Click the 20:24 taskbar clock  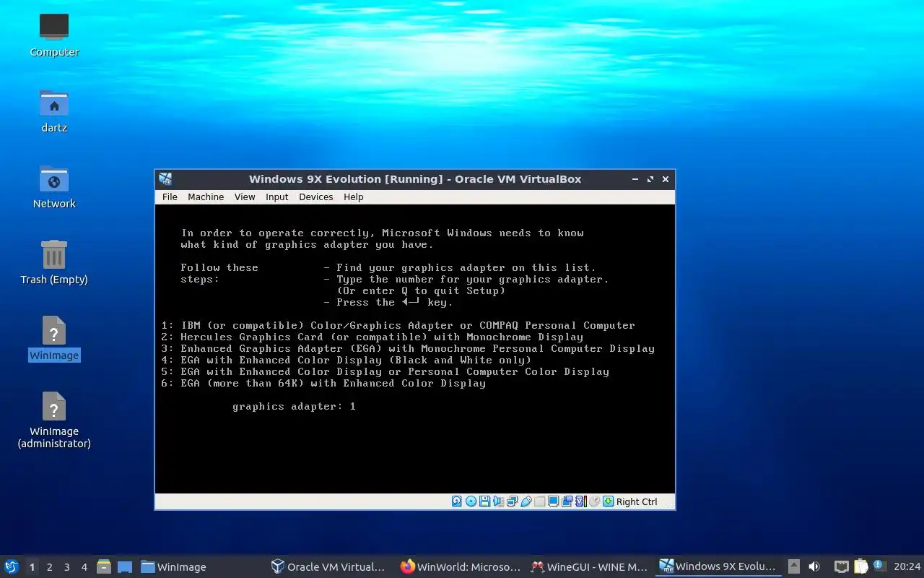tap(907, 567)
